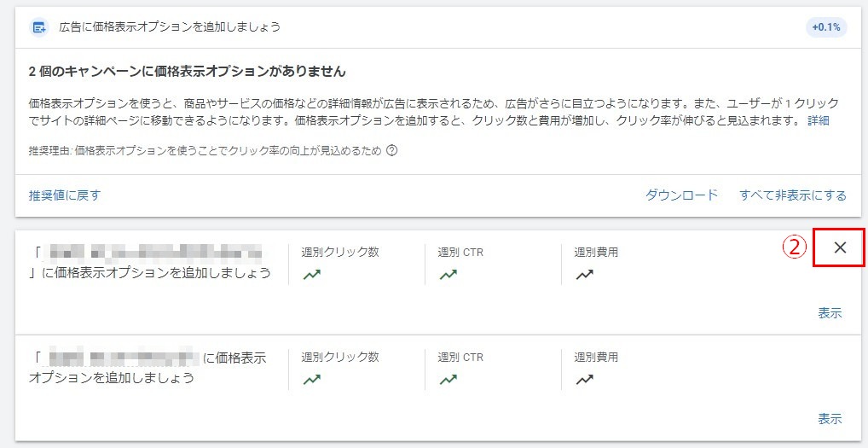Click the 広告に価格表示オプションを追加しましょう header title
This screenshot has width=868, height=448.
pos(170,27)
